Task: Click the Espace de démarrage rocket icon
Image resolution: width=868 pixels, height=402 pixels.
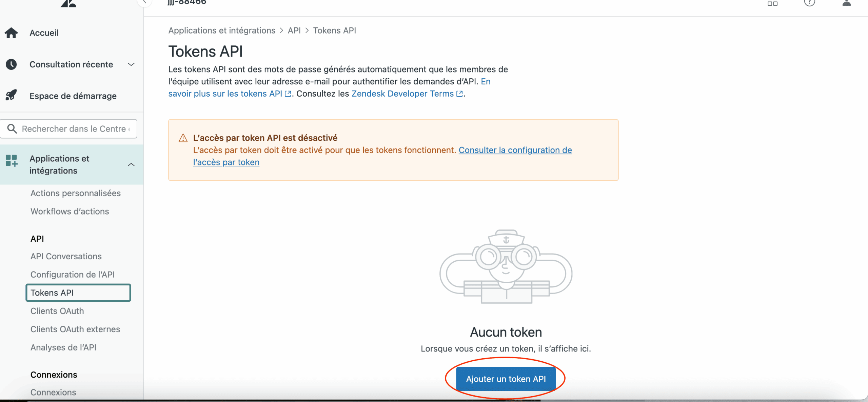Action: [x=11, y=95]
